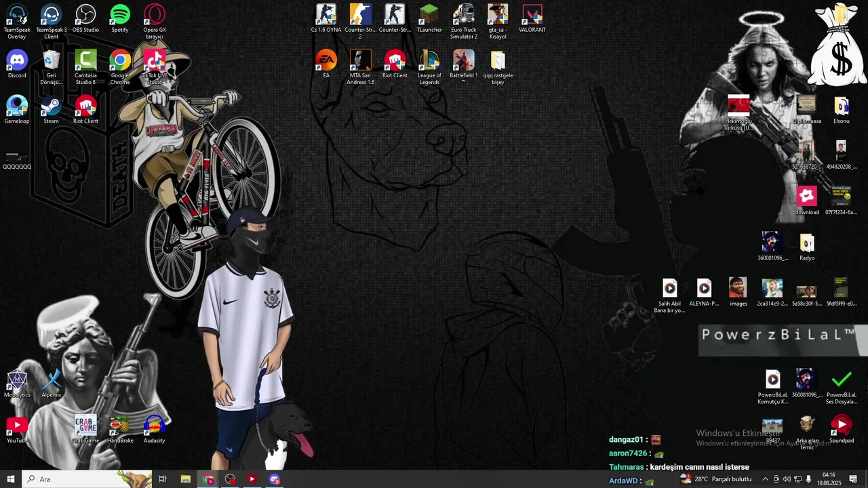
Task: Select Salih Abil Bana bir yo... media file
Action: [x=670, y=296]
